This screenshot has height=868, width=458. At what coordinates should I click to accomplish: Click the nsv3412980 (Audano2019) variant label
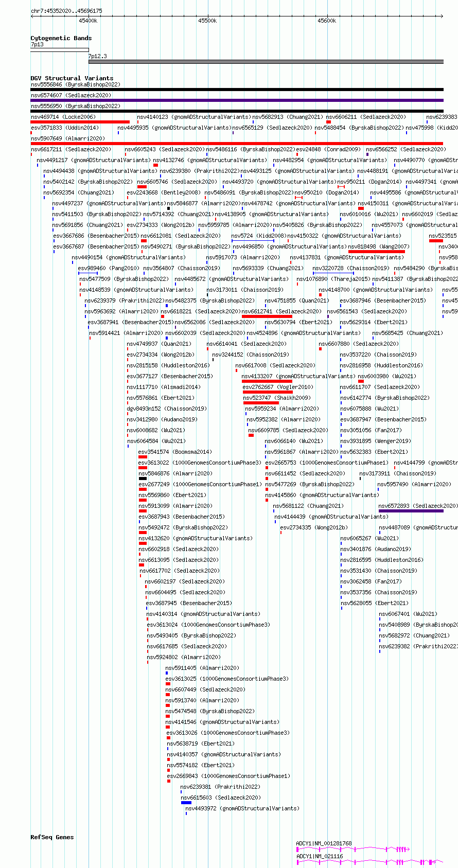162,419
